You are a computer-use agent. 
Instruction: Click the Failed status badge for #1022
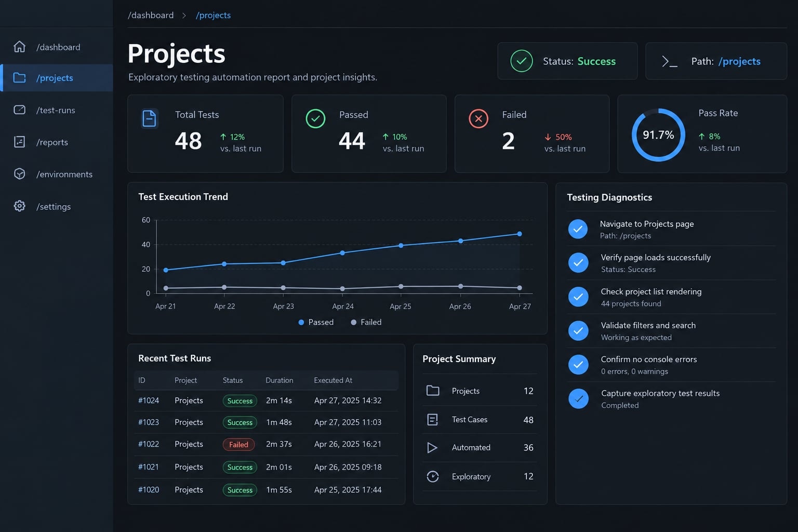coord(238,445)
